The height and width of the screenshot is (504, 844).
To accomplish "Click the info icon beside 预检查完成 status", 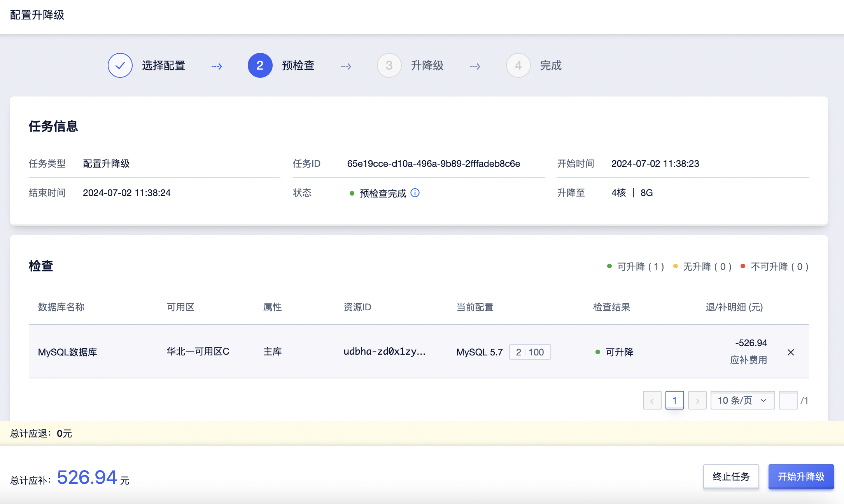I will tap(415, 193).
